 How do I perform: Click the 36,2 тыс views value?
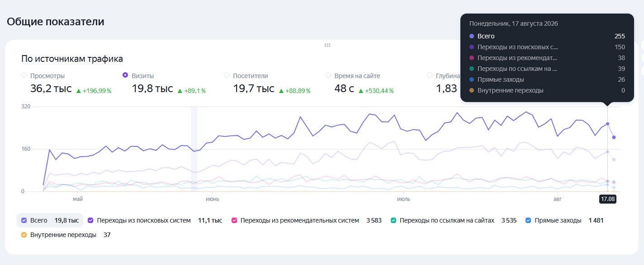(51, 88)
